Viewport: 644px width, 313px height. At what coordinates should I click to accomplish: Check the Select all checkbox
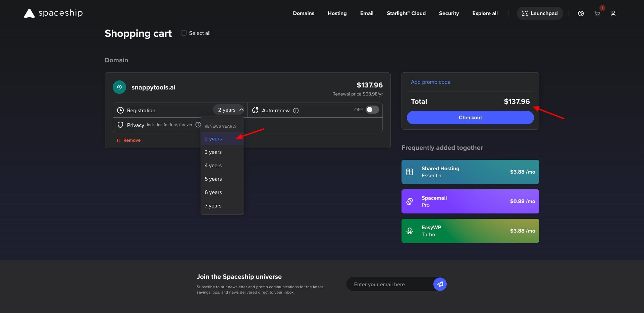(x=184, y=33)
